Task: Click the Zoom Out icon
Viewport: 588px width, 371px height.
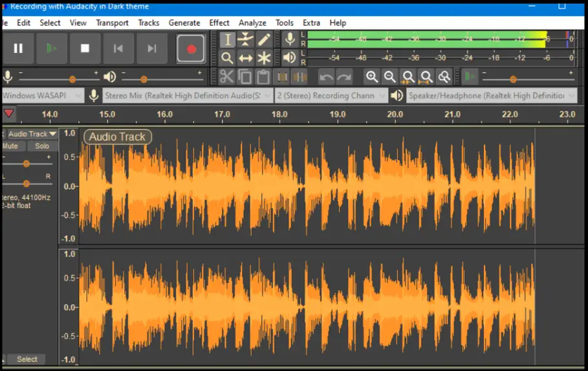Action: click(389, 77)
